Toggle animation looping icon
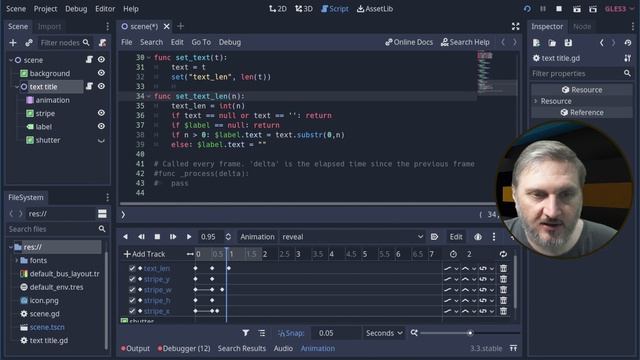The image size is (640, 360). (x=503, y=254)
